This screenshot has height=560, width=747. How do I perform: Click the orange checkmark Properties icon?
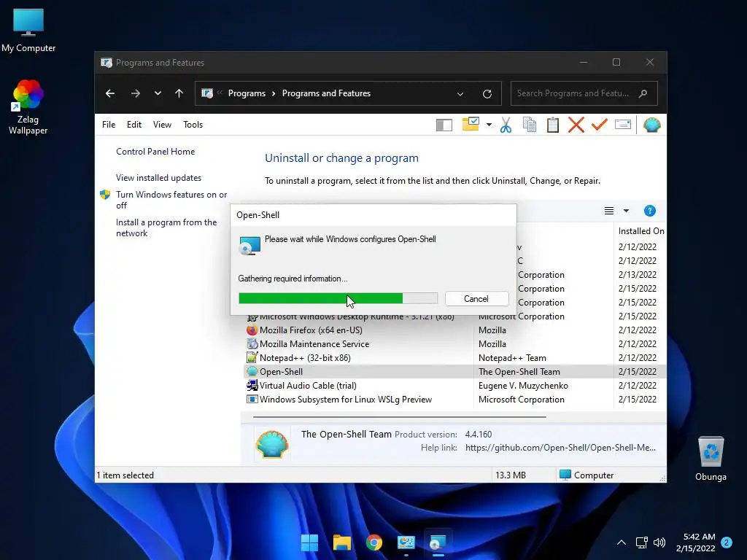[x=600, y=125]
